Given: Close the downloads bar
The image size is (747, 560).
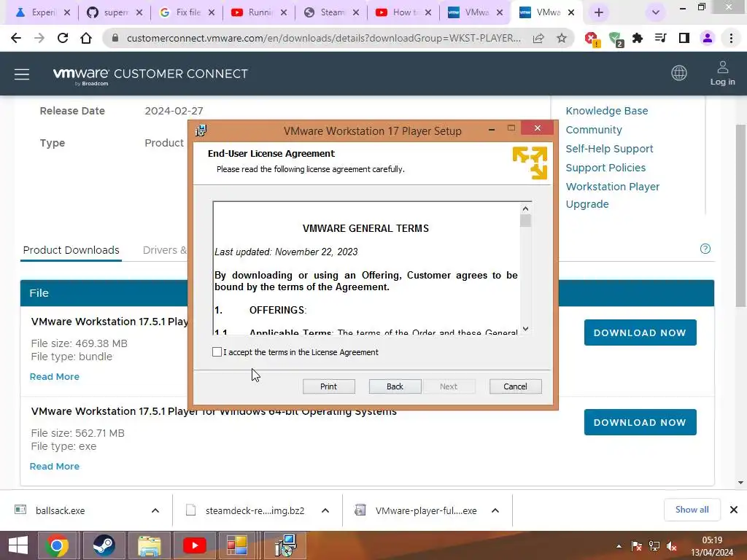Looking at the screenshot, I should pos(734,510).
